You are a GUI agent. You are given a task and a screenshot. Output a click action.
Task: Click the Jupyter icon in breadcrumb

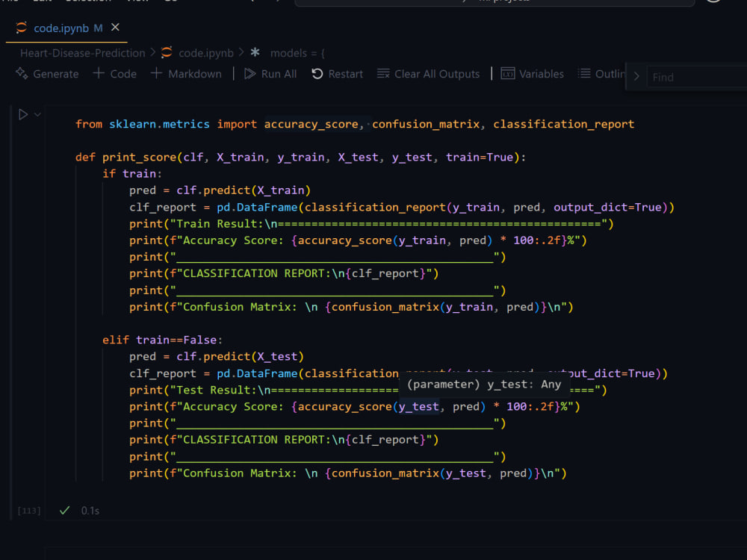[x=167, y=52]
